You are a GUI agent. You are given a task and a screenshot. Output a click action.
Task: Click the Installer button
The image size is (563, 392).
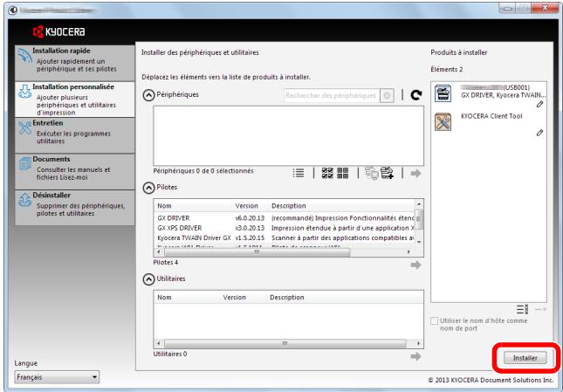coord(525,358)
